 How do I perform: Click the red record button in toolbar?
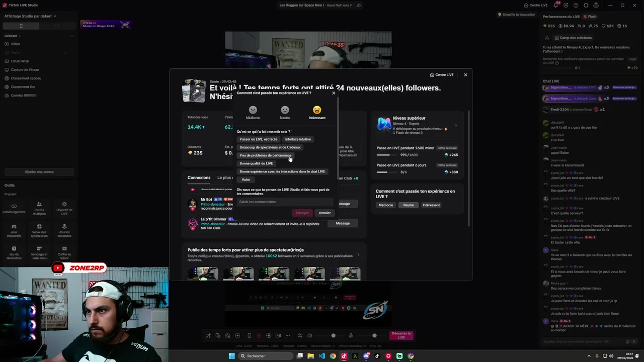pos(259,335)
